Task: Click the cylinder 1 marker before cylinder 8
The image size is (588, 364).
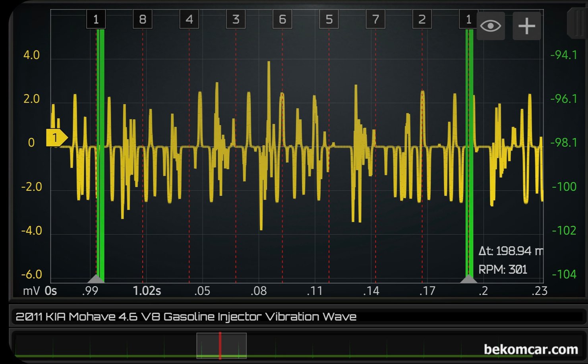Action: 96,19
